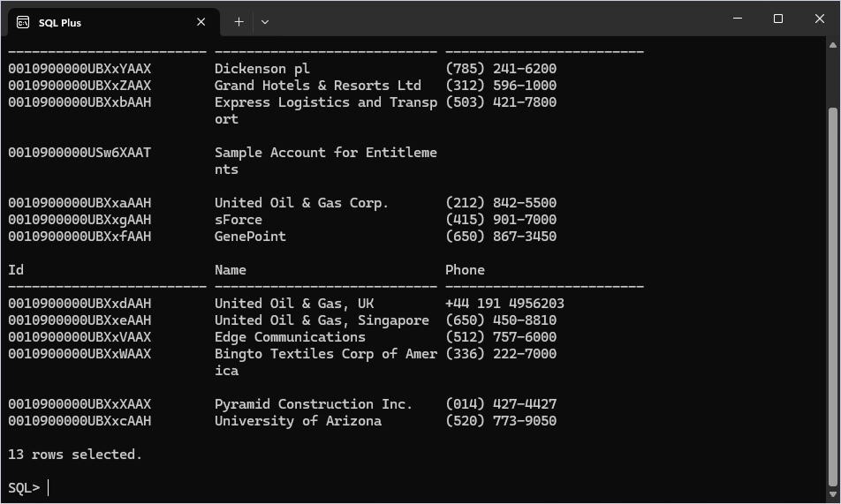Click Id 0010900000UBXxdAAH
The width and height of the screenshot is (841, 504).
coord(80,303)
